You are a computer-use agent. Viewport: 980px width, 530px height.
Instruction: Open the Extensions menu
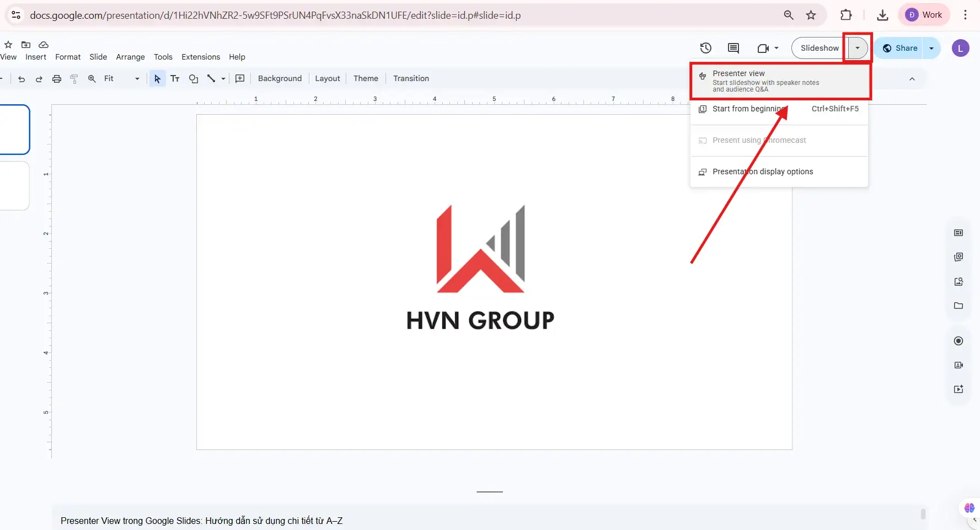[x=200, y=57]
